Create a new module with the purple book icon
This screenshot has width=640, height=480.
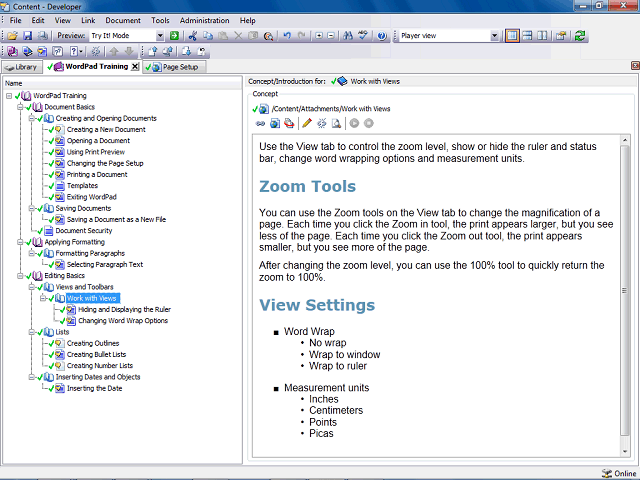pos(12,51)
